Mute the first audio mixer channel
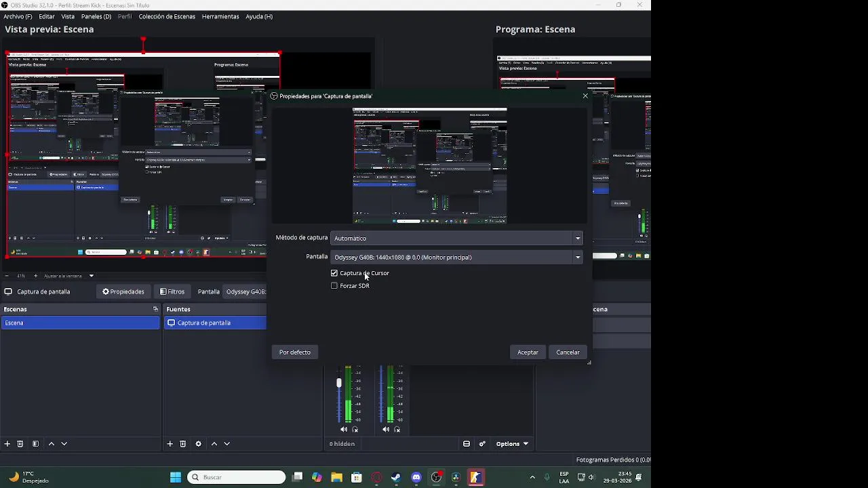Image resolution: width=868 pixels, height=488 pixels. coord(344,429)
